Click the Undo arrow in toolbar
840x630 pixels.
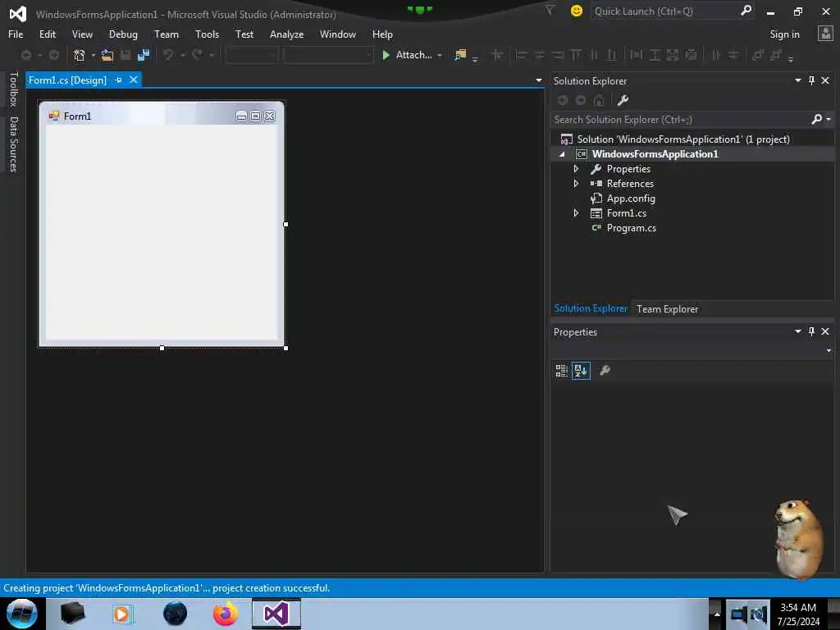tap(167, 55)
